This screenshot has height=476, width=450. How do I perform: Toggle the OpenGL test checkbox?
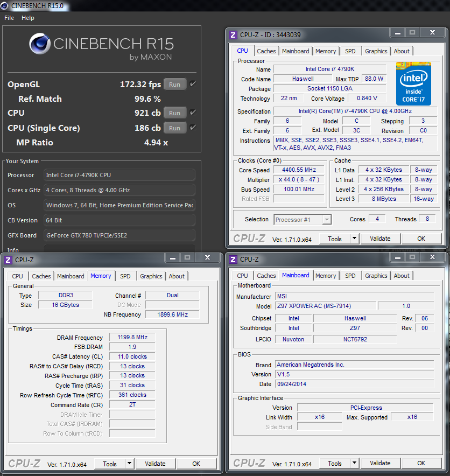[193, 84]
